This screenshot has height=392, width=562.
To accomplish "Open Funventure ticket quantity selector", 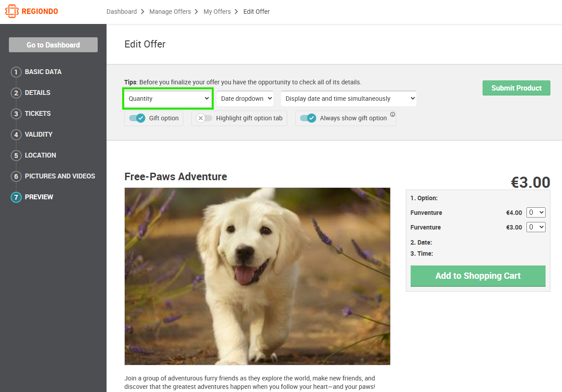I will click(536, 213).
